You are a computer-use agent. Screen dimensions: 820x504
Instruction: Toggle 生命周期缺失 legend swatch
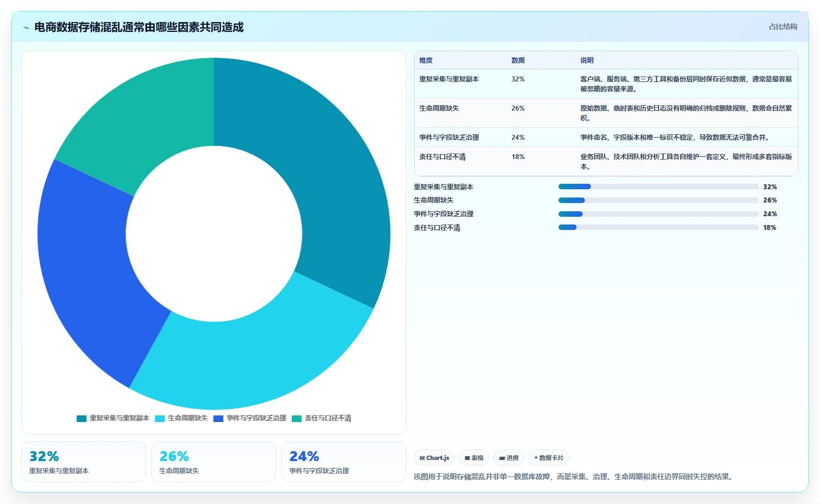[160, 419]
